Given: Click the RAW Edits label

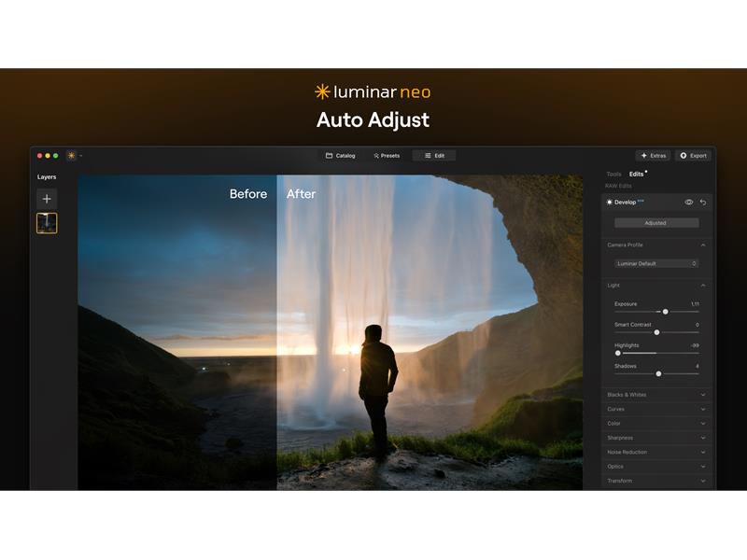Looking at the screenshot, I should [x=618, y=186].
